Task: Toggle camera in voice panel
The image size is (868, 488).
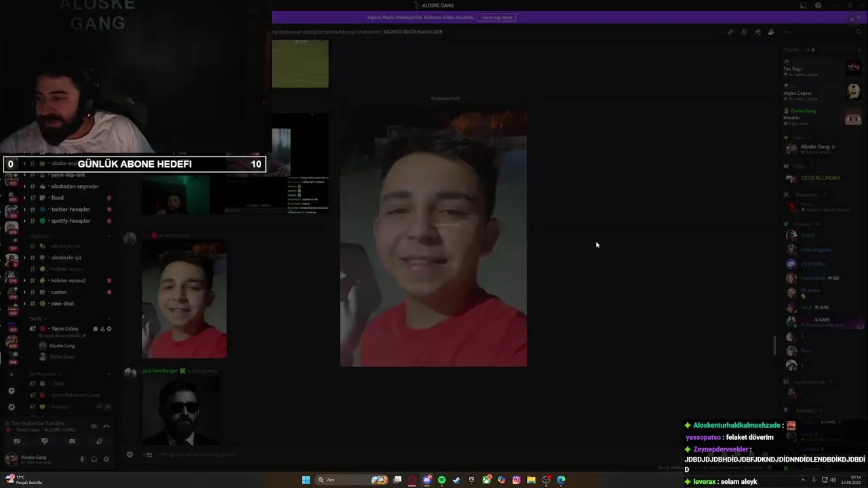Action: [x=17, y=441]
